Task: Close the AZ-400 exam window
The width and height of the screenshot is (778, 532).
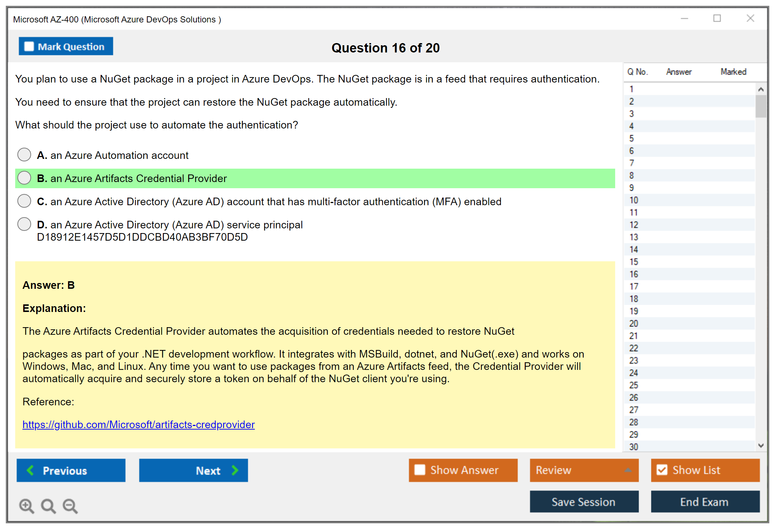Action: point(750,18)
